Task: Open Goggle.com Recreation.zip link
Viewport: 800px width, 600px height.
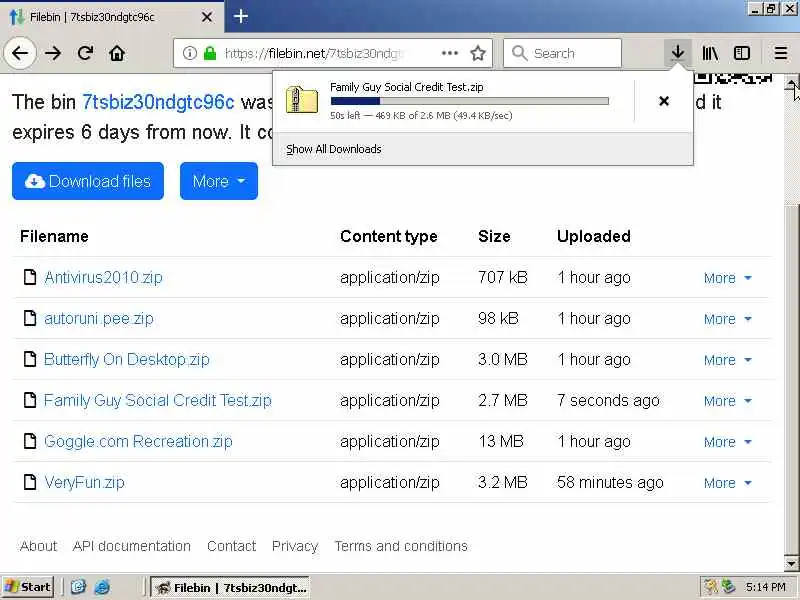Action: point(138,441)
